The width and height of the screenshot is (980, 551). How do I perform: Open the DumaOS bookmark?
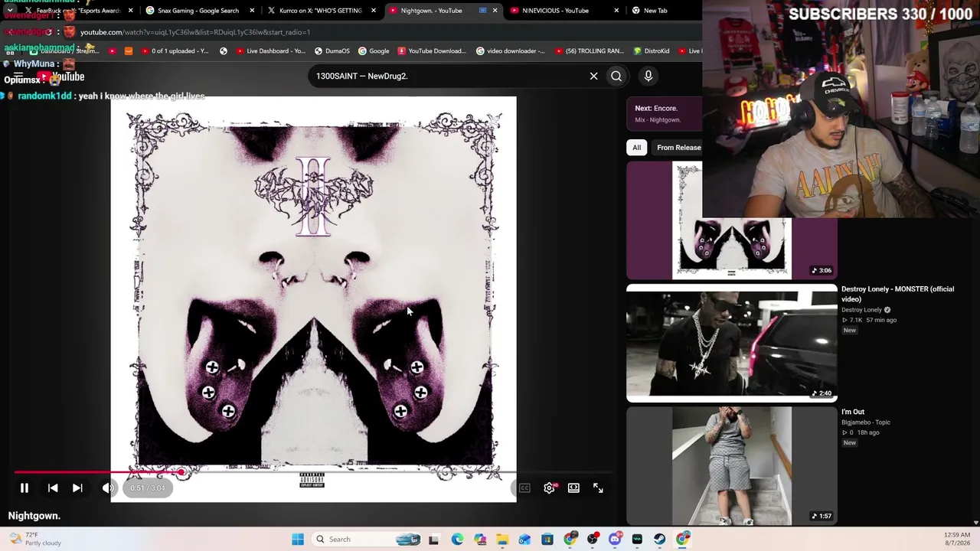tap(332, 51)
